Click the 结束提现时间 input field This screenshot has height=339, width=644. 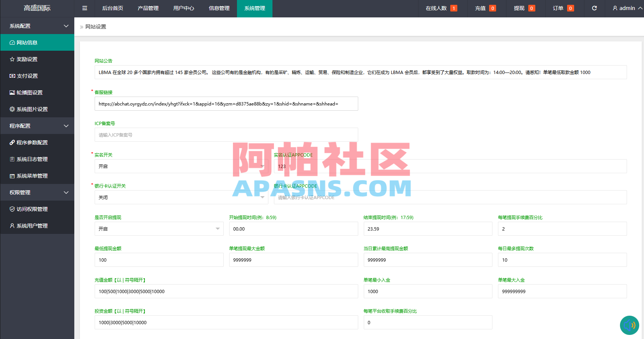[x=428, y=229]
